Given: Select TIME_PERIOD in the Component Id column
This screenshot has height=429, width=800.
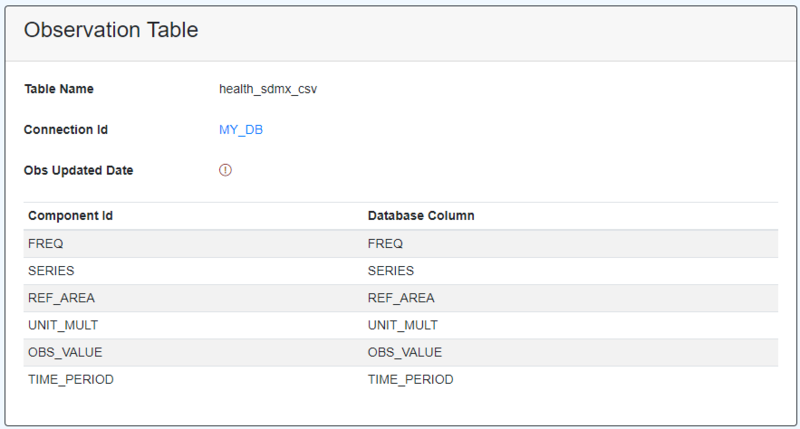Looking at the screenshot, I should click(x=71, y=379).
